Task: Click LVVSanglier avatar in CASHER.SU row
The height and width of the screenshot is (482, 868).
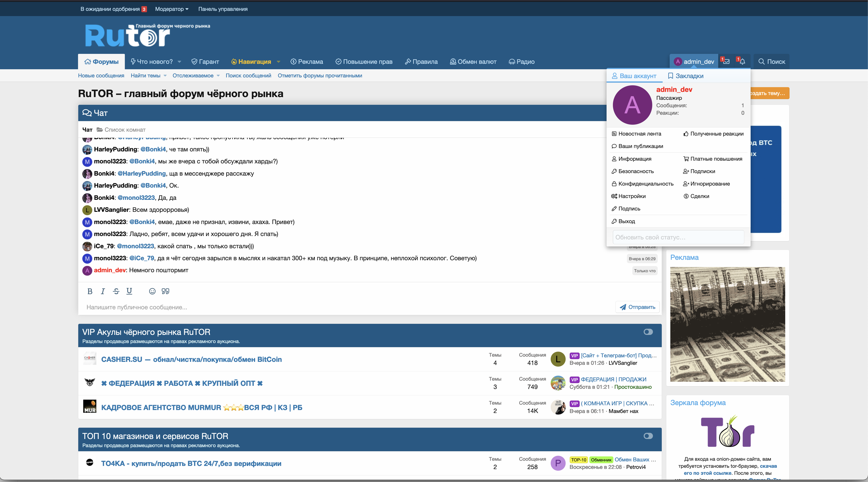Action: click(x=558, y=359)
